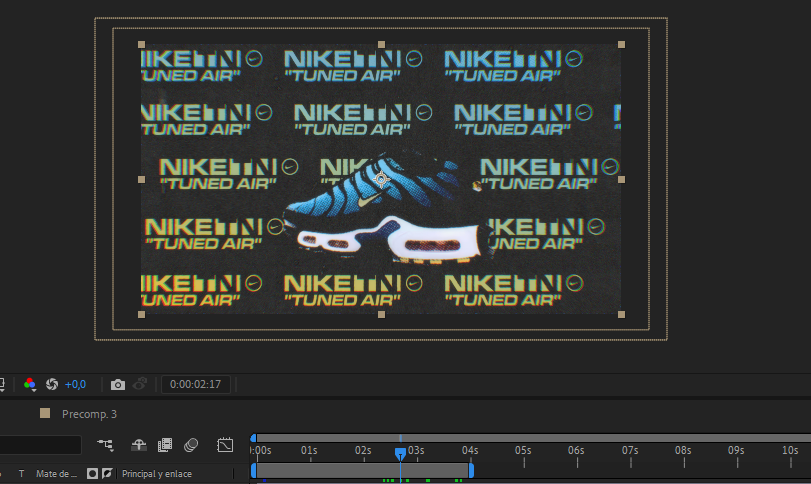Click the middle-right layer transform handle
This screenshot has height=484, width=811.
pyautogui.click(x=621, y=179)
